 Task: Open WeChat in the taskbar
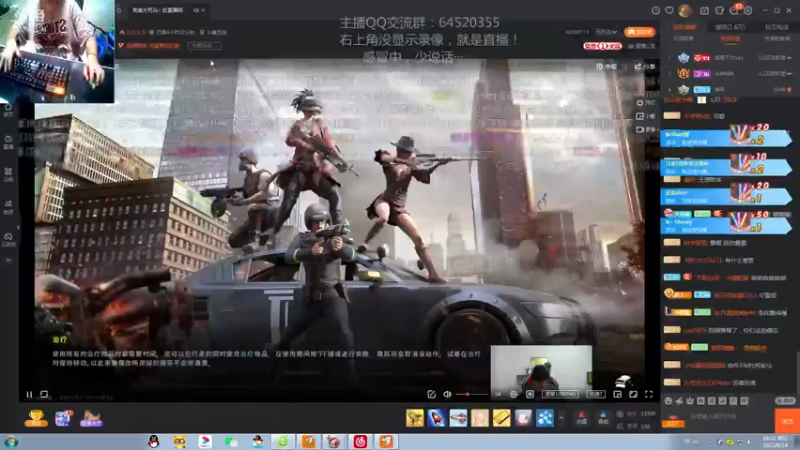(231, 442)
